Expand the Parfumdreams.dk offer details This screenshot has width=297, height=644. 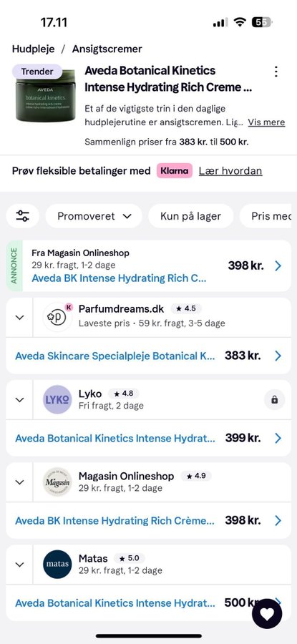19,318
